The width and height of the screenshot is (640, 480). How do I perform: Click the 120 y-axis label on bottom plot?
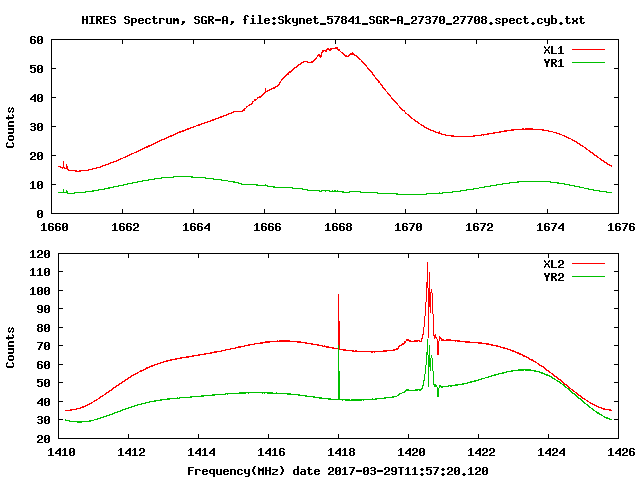coord(40,254)
